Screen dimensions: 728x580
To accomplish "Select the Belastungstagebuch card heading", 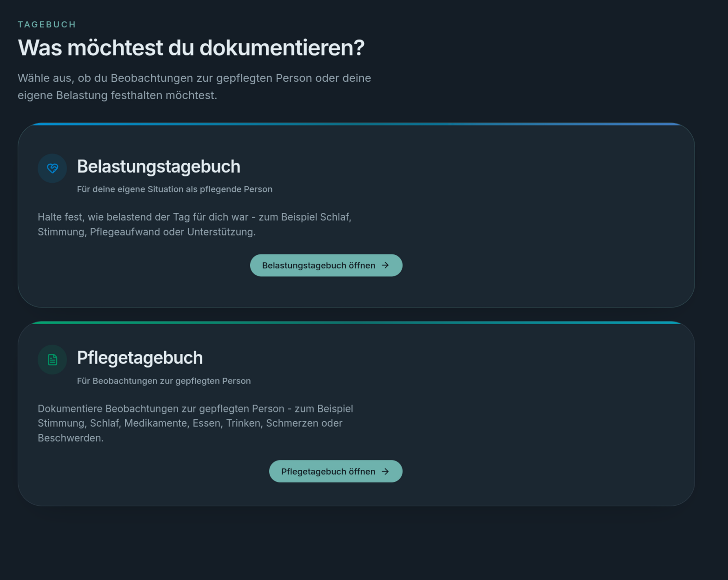I will (159, 167).
